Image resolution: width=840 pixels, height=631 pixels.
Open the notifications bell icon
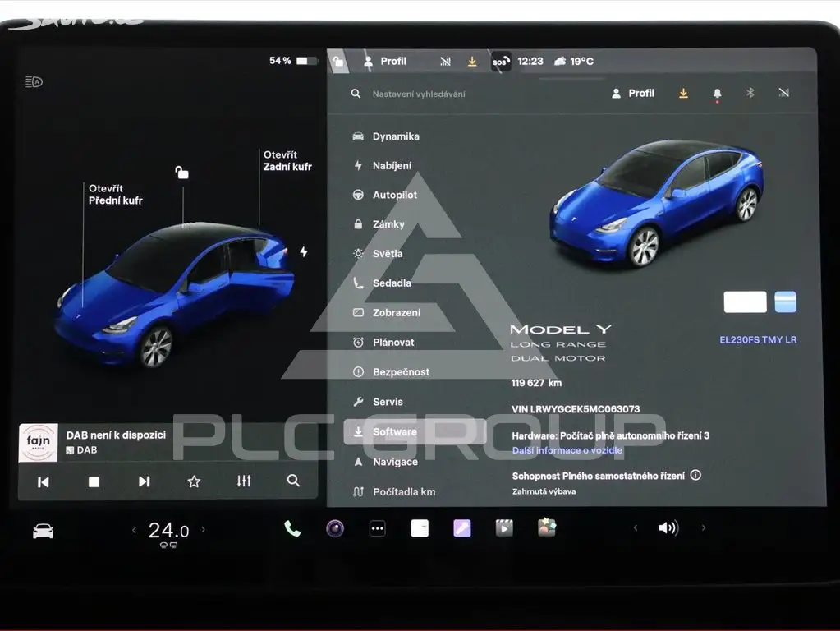tap(718, 94)
